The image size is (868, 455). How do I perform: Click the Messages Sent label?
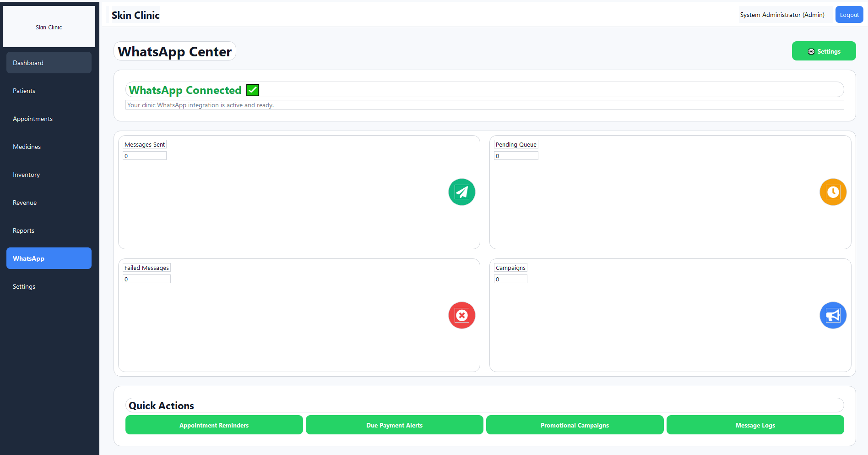coord(145,144)
